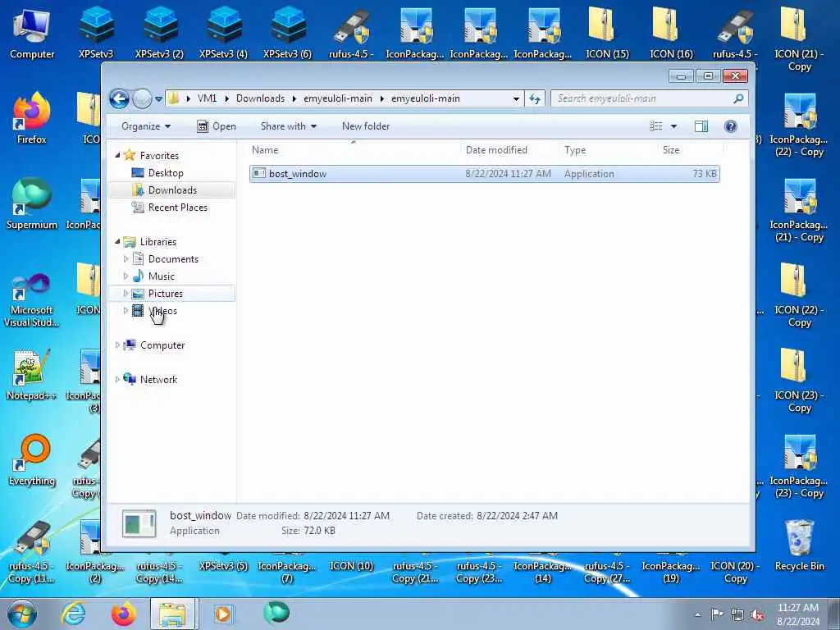
Task: Select the Firefox desktop shortcut
Action: click(32, 119)
